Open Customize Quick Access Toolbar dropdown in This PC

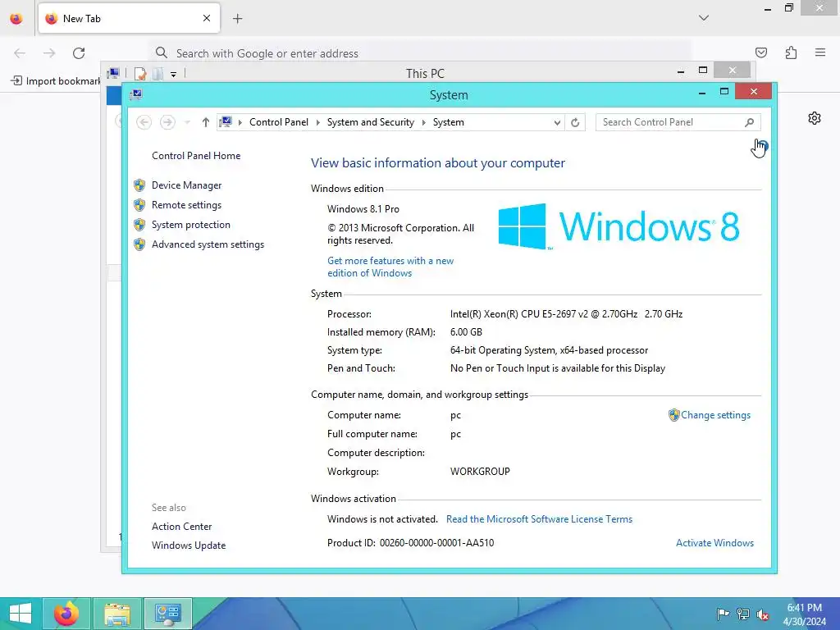pos(174,74)
